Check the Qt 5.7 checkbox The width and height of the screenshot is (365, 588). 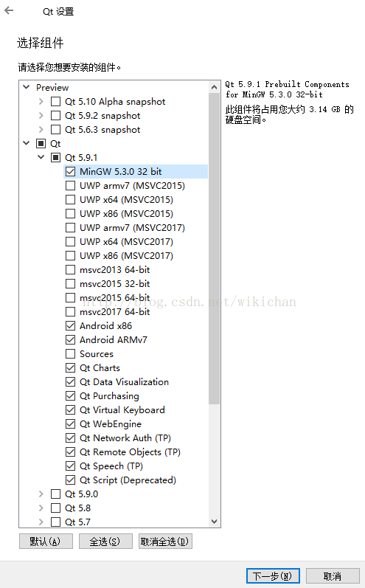click(55, 522)
